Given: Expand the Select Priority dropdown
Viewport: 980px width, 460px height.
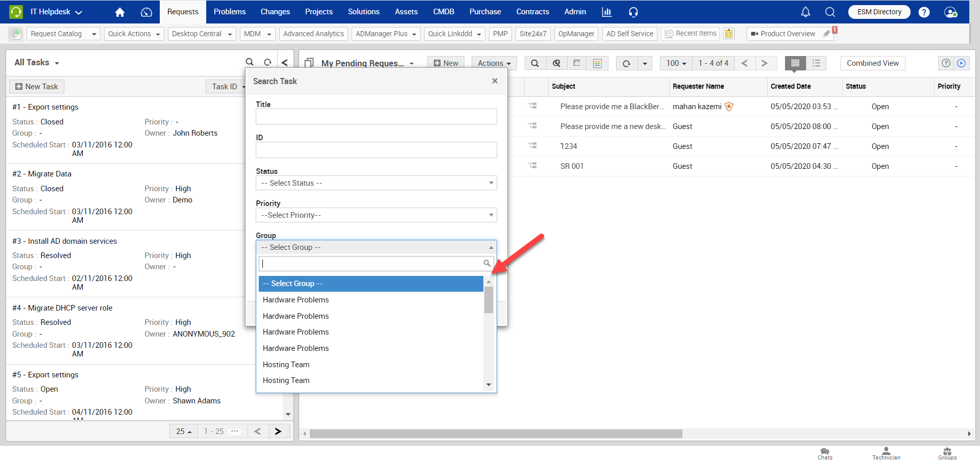Looking at the screenshot, I should pos(376,215).
